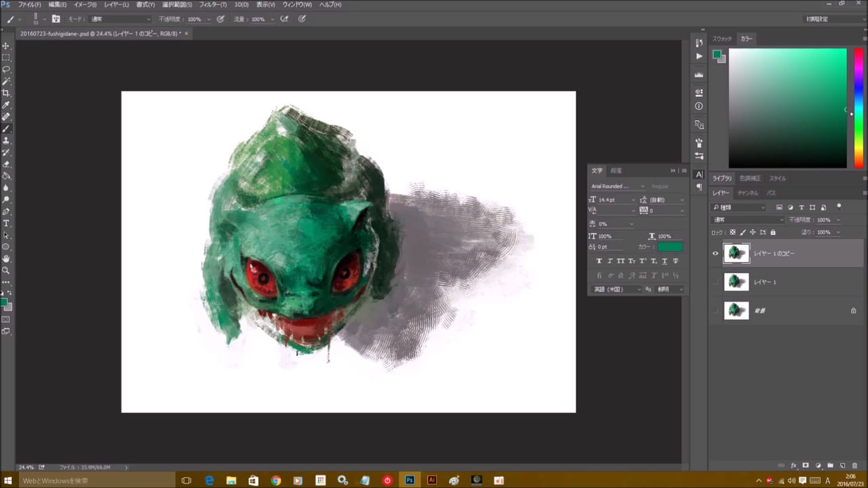Image resolution: width=868 pixels, height=488 pixels.
Task: Pick the Eyedropper tool
Action: [6, 105]
